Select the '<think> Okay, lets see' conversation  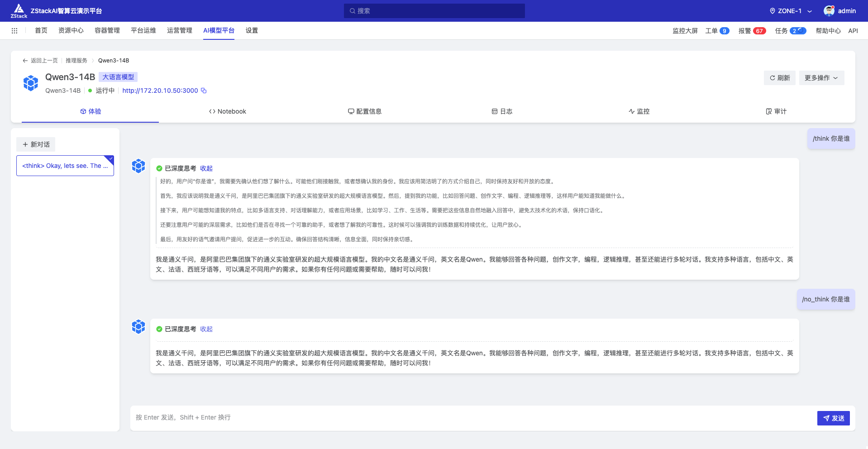point(65,166)
